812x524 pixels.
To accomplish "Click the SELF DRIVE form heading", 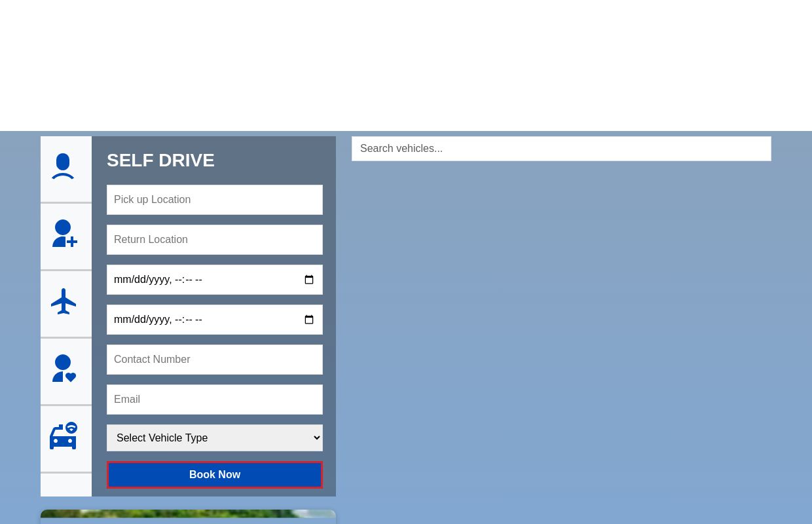I will coord(160,160).
